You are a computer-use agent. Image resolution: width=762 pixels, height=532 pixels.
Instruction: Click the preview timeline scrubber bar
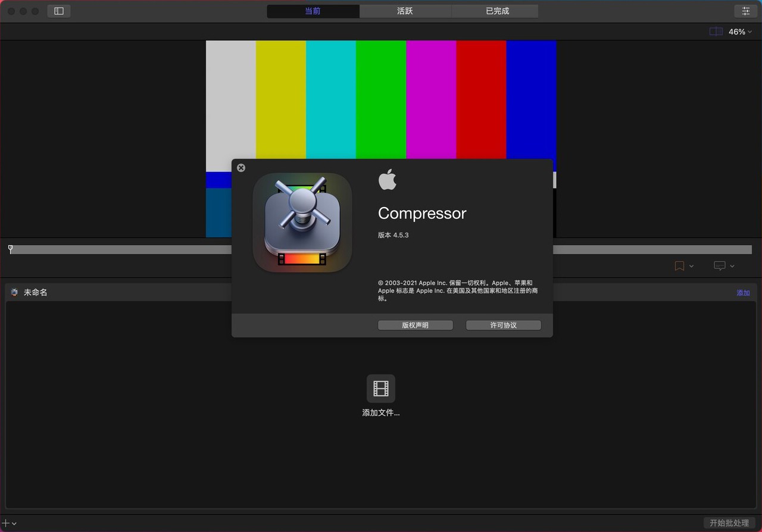click(380, 249)
